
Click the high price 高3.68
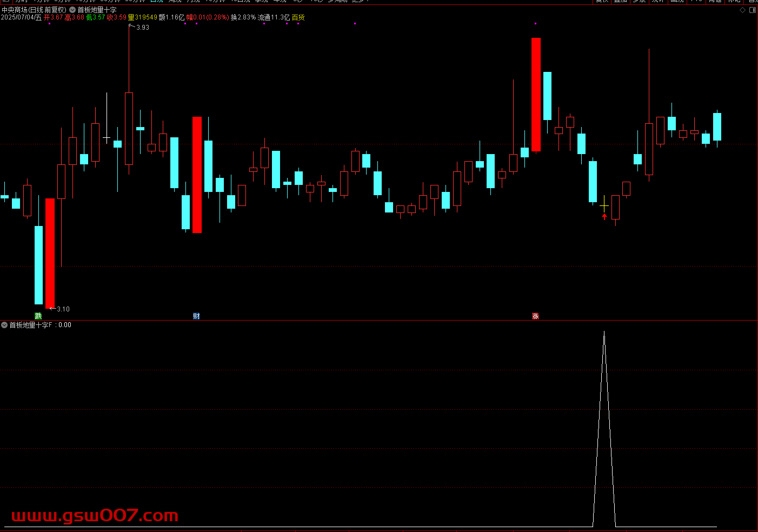74,17
